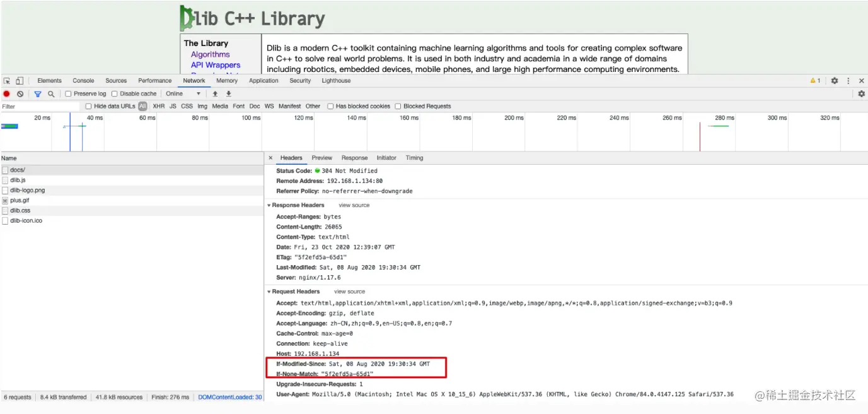Activate the inspect element picker icon

[7, 81]
